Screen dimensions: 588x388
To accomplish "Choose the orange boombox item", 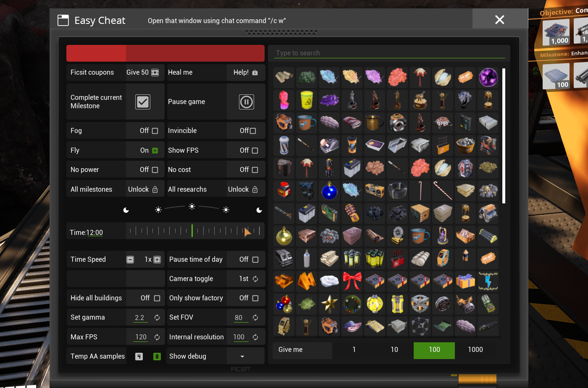I will [375, 190].
